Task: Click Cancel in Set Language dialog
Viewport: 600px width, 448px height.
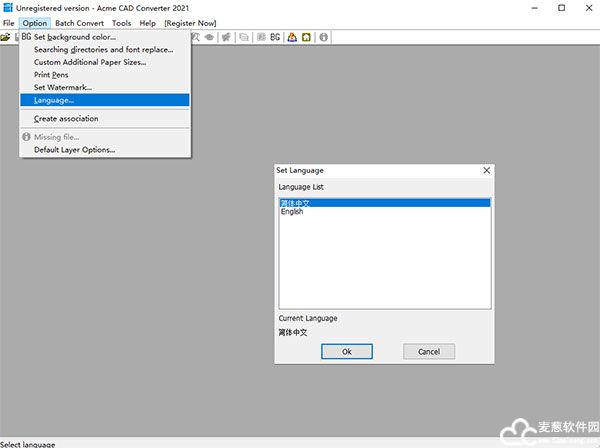Action: (429, 351)
